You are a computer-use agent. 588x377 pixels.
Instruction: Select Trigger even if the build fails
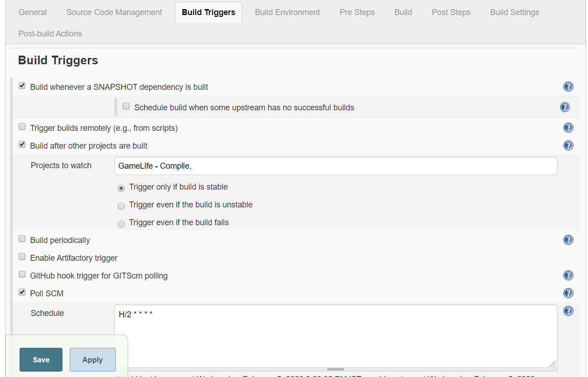[x=121, y=224]
